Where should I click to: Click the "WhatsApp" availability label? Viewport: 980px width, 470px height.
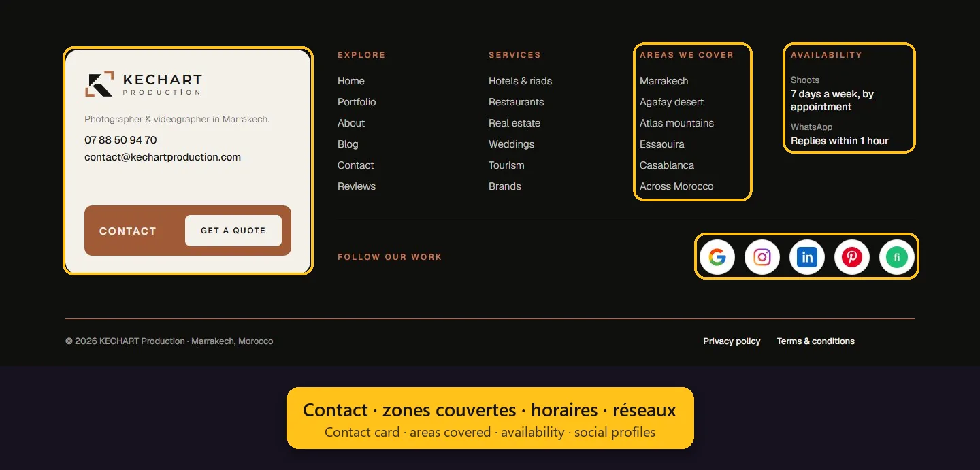pyautogui.click(x=811, y=127)
